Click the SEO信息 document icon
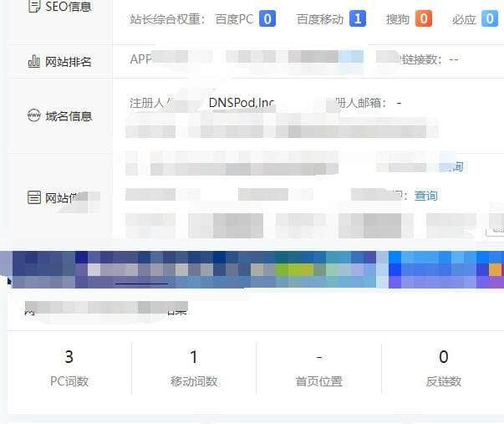504x424 pixels. (34, 6)
